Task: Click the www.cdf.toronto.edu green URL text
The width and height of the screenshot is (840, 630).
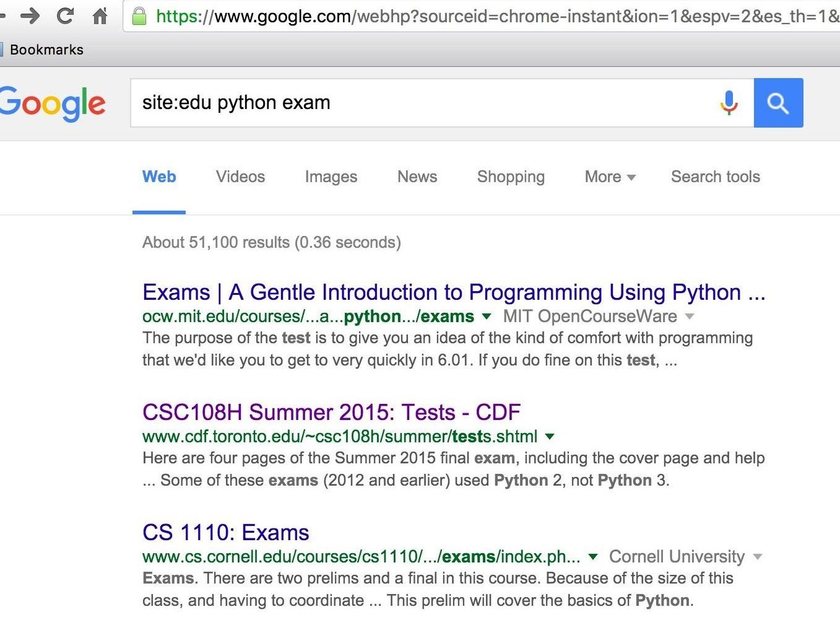Action: 340,437
